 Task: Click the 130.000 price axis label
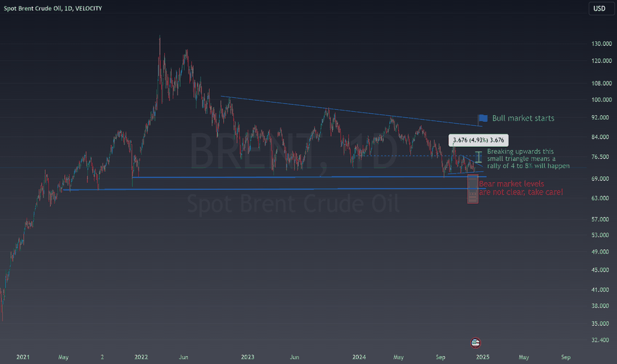point(602,44)
